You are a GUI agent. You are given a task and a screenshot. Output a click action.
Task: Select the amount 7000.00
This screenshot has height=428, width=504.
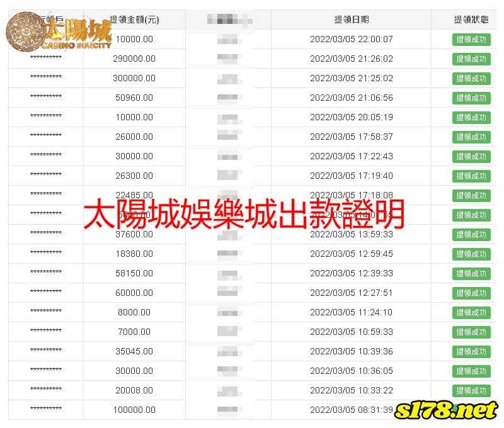coord(134,332)
